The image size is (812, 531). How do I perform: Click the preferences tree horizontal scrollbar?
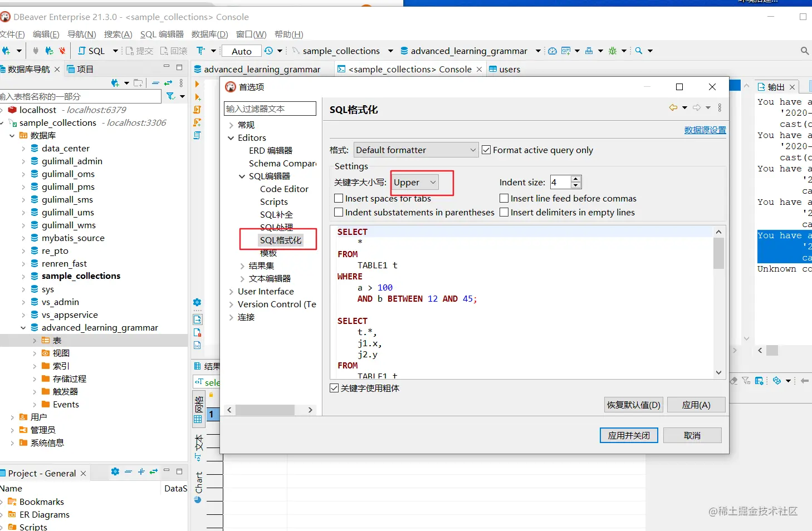(x=271, y=410)
